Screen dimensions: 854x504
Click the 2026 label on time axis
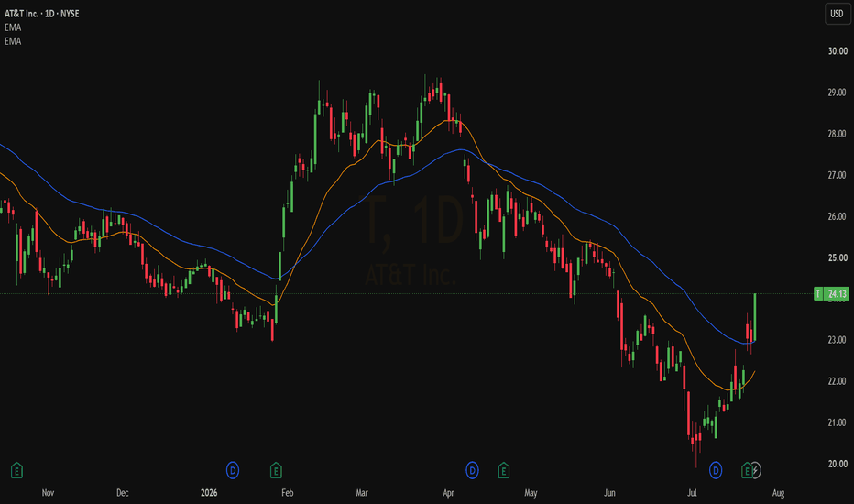209,493
